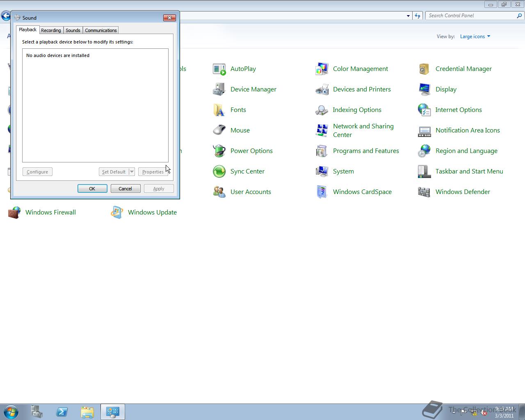The height and width of the screenshot is (420, 525).
Task: Click the Windows Update link text
Action: pyautogui.click(x=152, y=212)
